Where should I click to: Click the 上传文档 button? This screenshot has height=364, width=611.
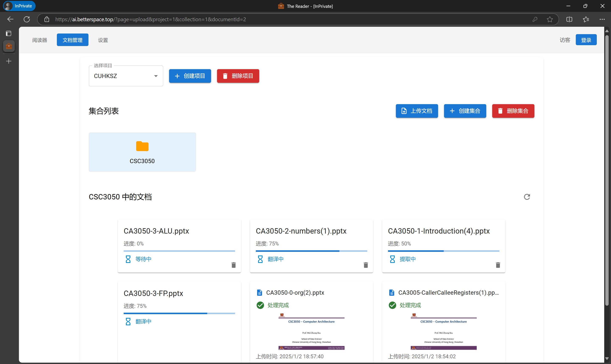[416, 111]
